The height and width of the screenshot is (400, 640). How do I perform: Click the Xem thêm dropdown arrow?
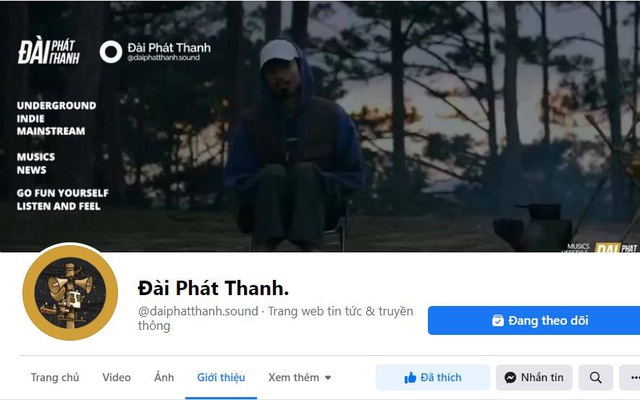tap(328, 378)
